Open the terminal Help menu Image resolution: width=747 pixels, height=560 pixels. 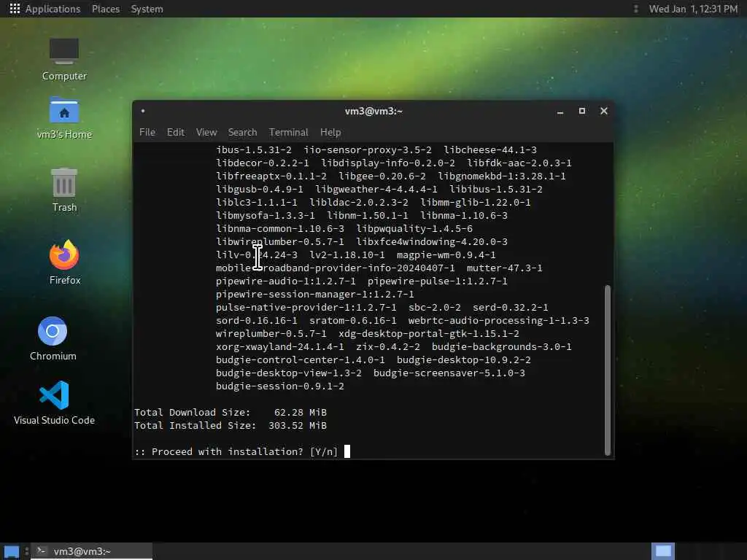coord(330,133)
